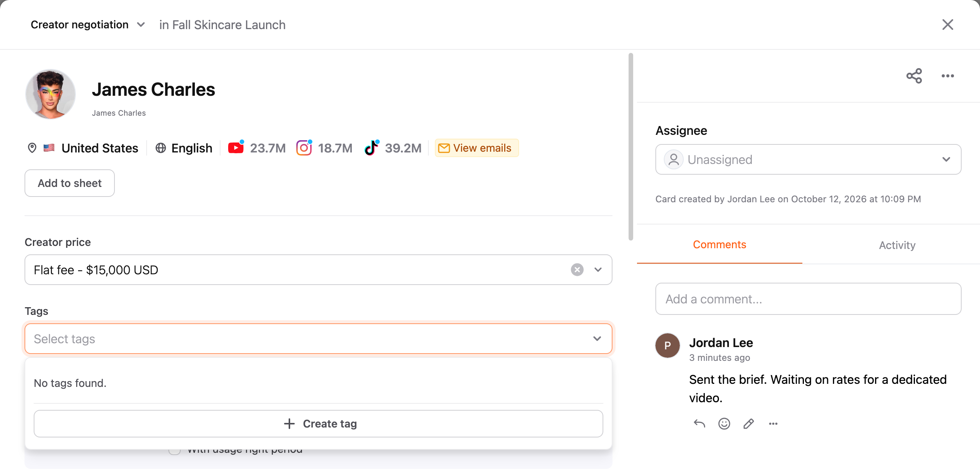Clear the Creator price value

coord(577,270)
